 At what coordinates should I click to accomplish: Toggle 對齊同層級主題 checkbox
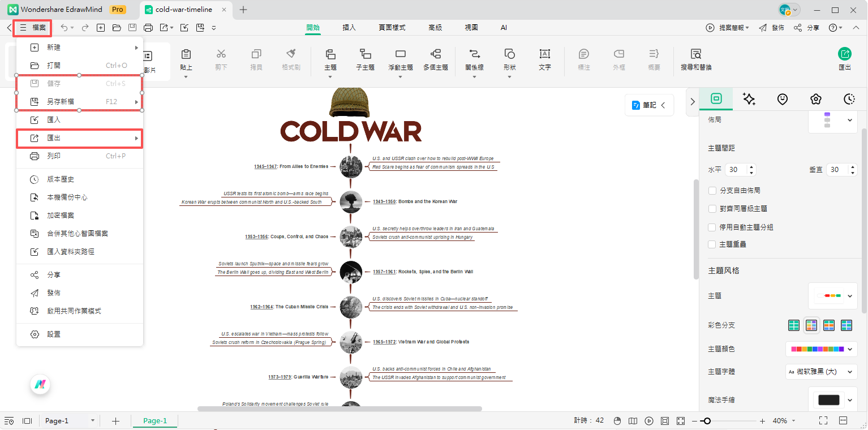[x=712, y=209]
